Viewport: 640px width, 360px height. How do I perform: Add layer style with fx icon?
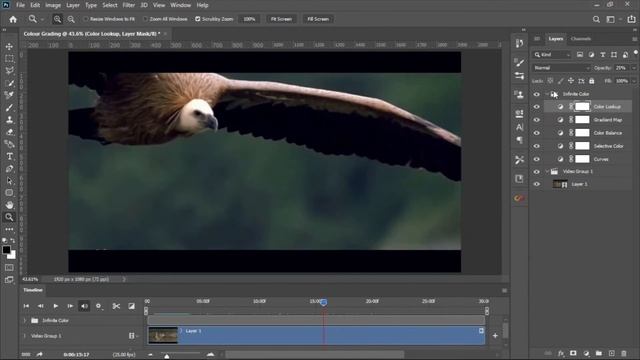561,353
